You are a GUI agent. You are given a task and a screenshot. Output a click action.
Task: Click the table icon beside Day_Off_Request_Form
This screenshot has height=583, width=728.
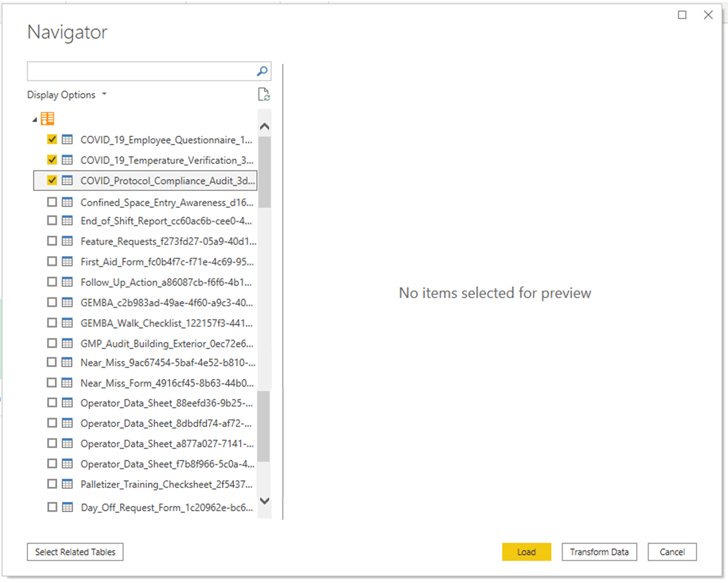pos(68,506)
